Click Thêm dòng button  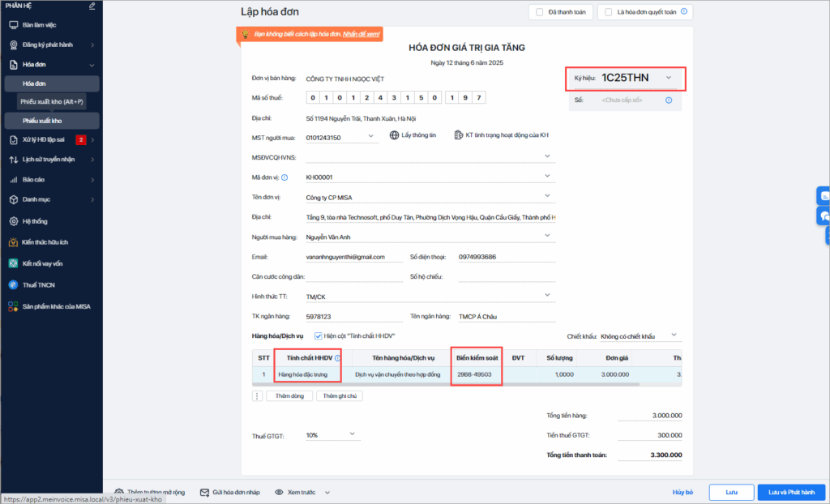[289, 396]
